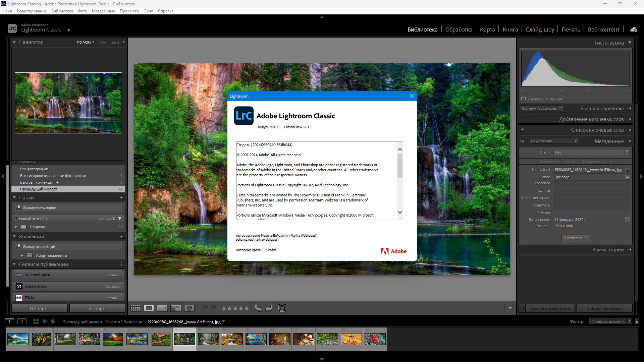Toggle filter switch at filmstrip right end

tap(637, 321)
